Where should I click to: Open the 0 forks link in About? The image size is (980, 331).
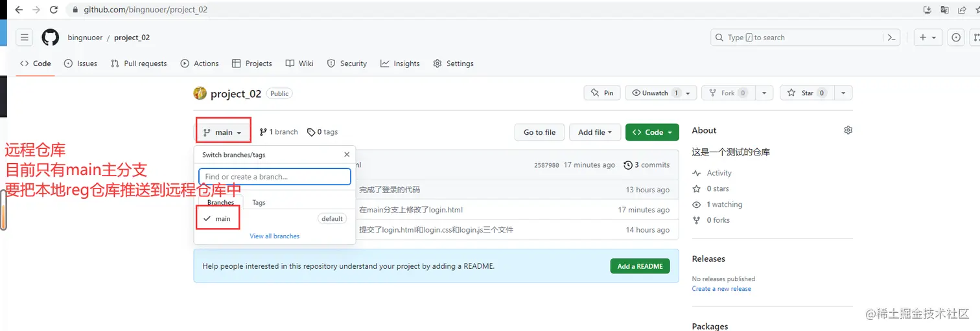coord(711,220)
